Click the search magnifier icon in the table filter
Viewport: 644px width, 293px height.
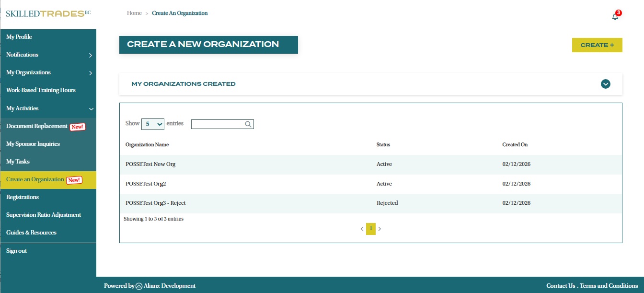[248, 124]
